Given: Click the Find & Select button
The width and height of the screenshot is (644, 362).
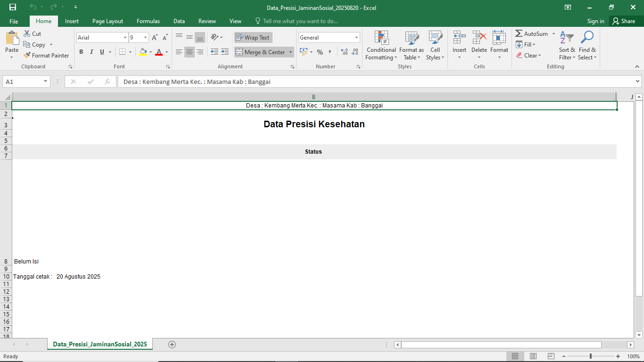Looking at the screenshot, I should (x=587, y=46).
